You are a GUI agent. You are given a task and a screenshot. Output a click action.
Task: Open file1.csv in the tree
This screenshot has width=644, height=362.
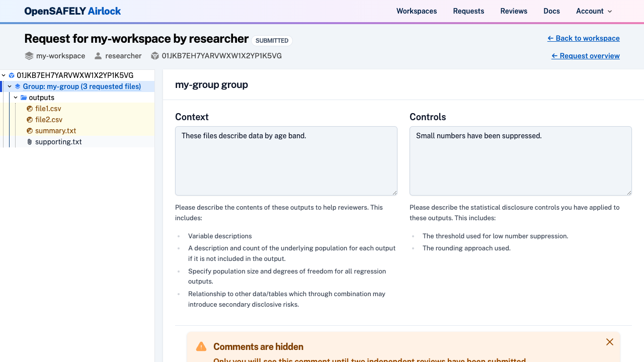click(48, 109)
